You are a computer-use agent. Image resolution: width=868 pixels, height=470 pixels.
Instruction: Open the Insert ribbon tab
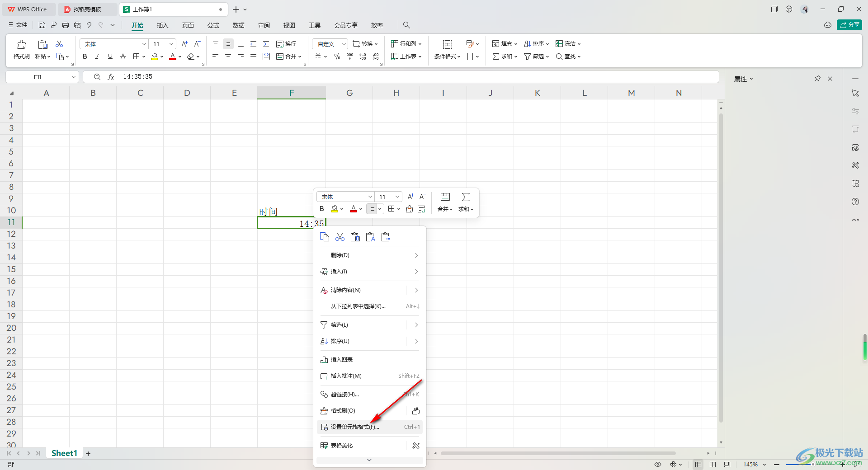pos(162,25)
